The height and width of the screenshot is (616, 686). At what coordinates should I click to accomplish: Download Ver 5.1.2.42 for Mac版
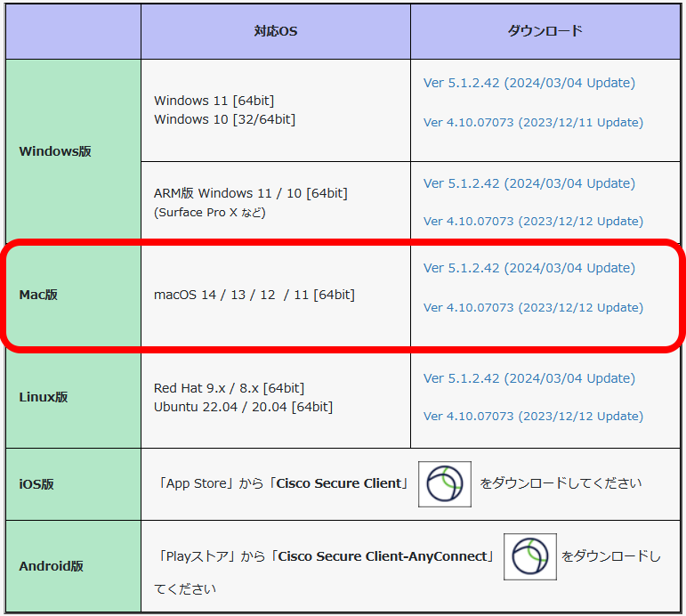[529, 268]
